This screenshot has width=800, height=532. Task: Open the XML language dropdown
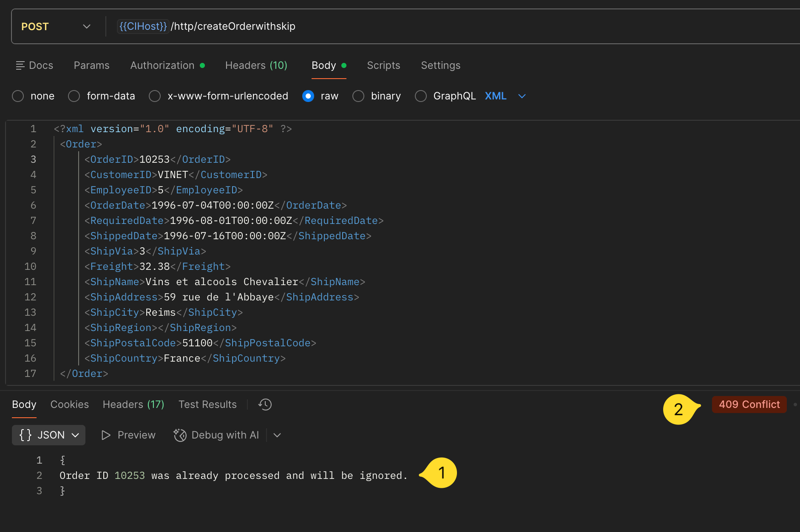522,96
